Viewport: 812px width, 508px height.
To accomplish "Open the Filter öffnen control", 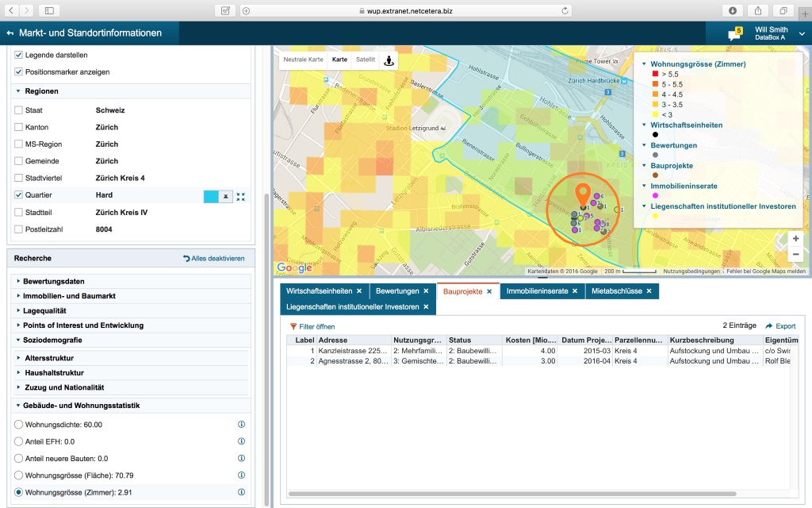I will click(x=312, y=326).
